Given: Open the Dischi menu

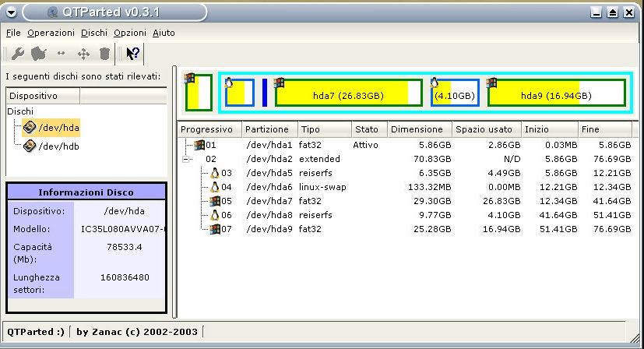Looking at the screenshot, I should (94, 33).
